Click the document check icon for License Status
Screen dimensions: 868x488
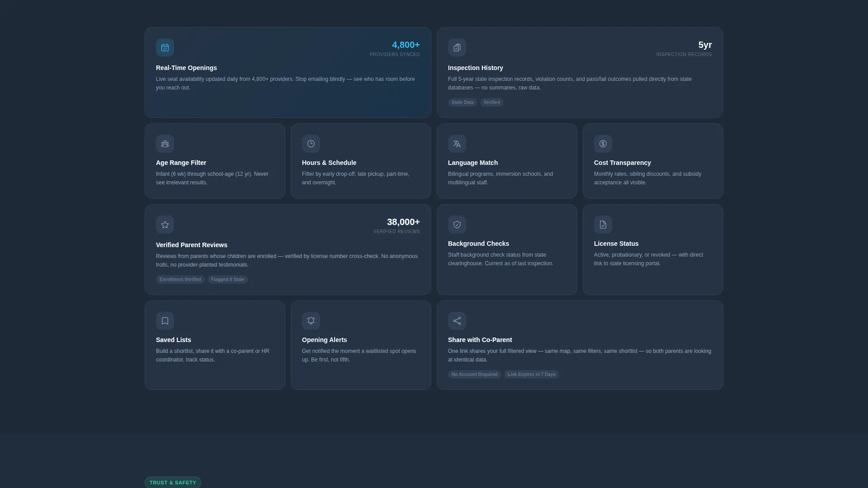pyautogui.click(x=603, y=225)
